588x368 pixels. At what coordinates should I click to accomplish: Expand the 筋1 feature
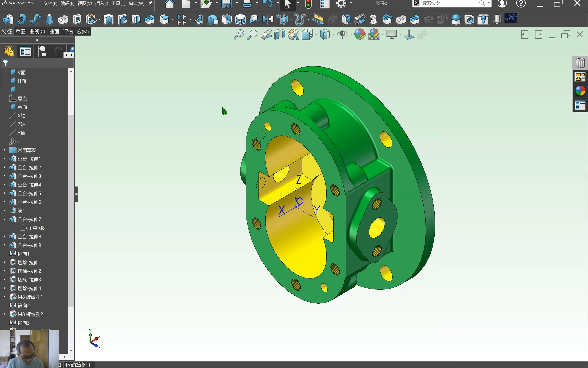pos(4,211)
